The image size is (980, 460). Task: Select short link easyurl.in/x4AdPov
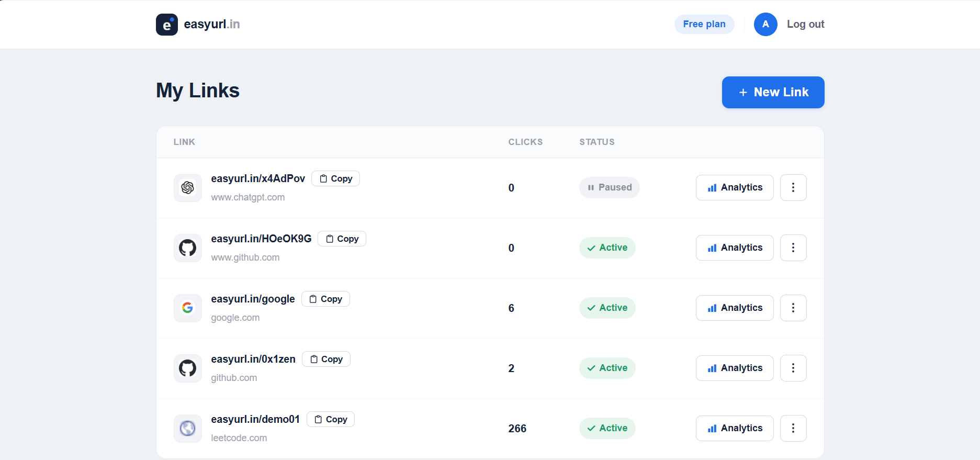[258, 178]
